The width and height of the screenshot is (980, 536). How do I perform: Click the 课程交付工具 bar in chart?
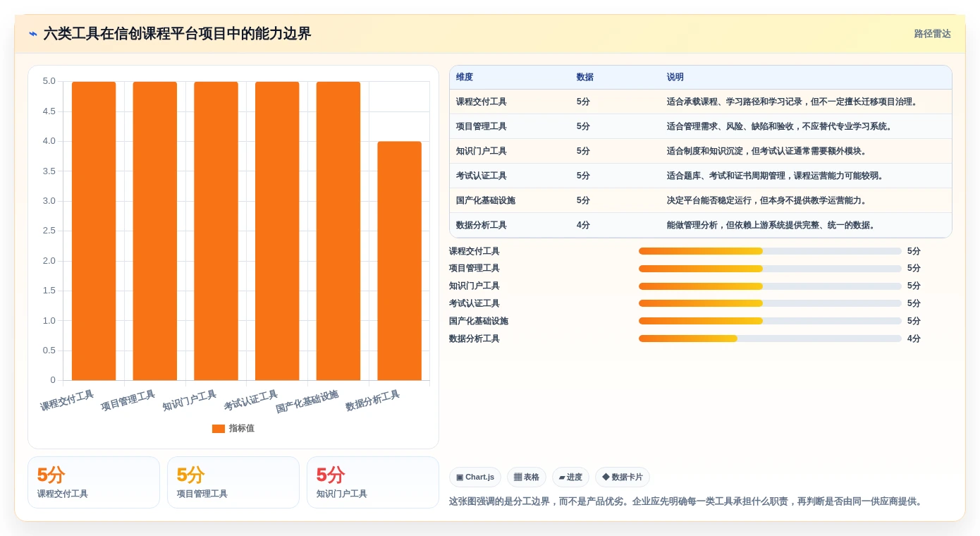(94, 231)
